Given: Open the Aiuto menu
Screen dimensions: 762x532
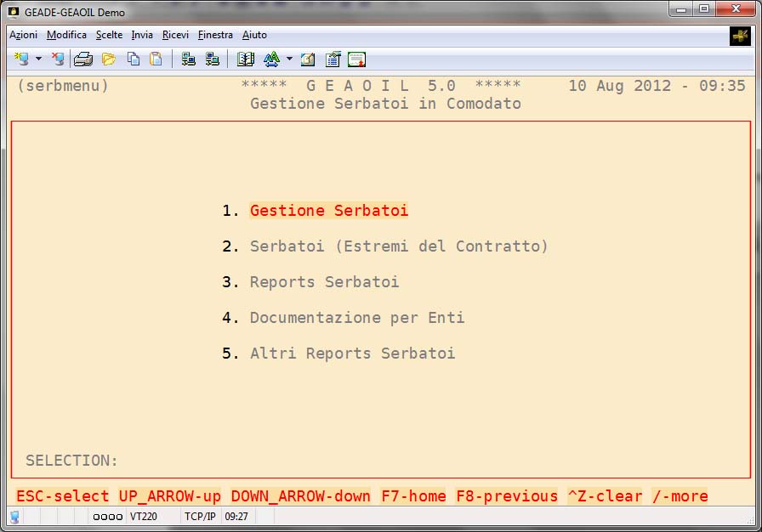Looking at the screenshot, I should 254,35.
